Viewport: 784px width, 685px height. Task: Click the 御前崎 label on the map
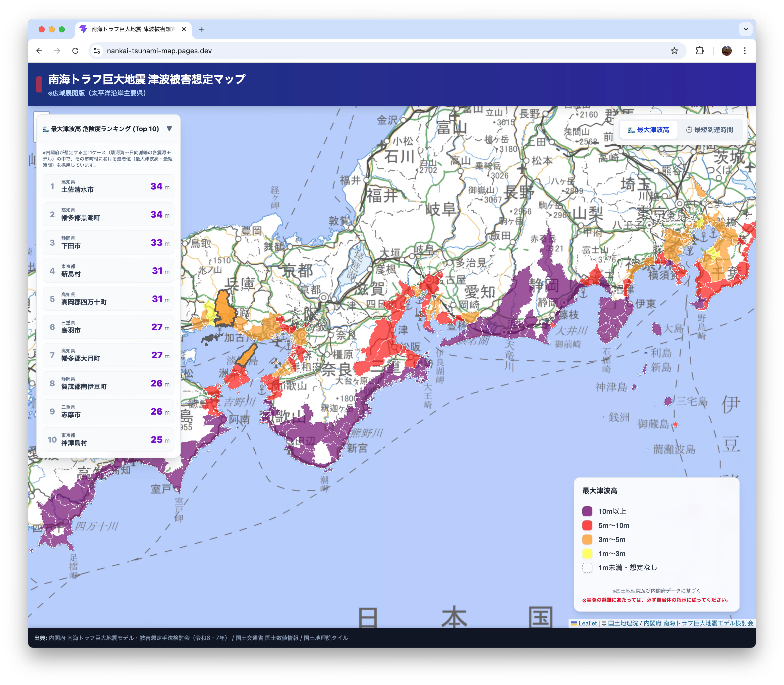pos(568,345)
